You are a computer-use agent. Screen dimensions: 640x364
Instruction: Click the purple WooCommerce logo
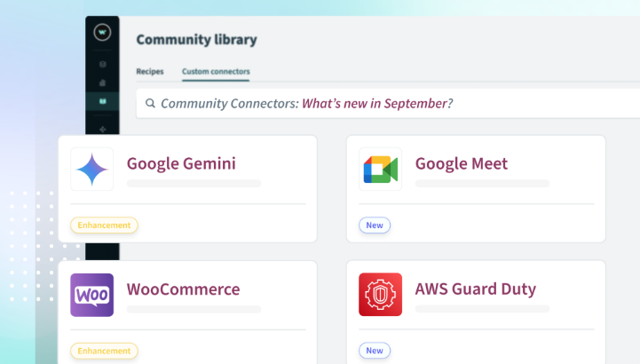pyautogui.click(x=92, y=295)
